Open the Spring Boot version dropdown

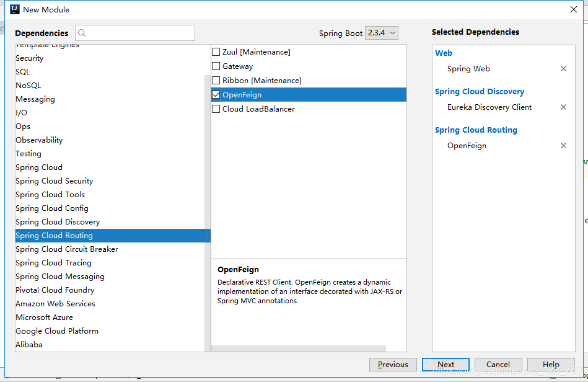pyautogui.click(x=382, y=33)
